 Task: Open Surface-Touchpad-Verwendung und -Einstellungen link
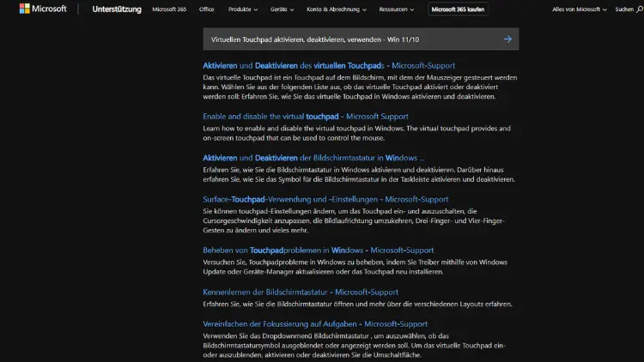tap(325, 199)
